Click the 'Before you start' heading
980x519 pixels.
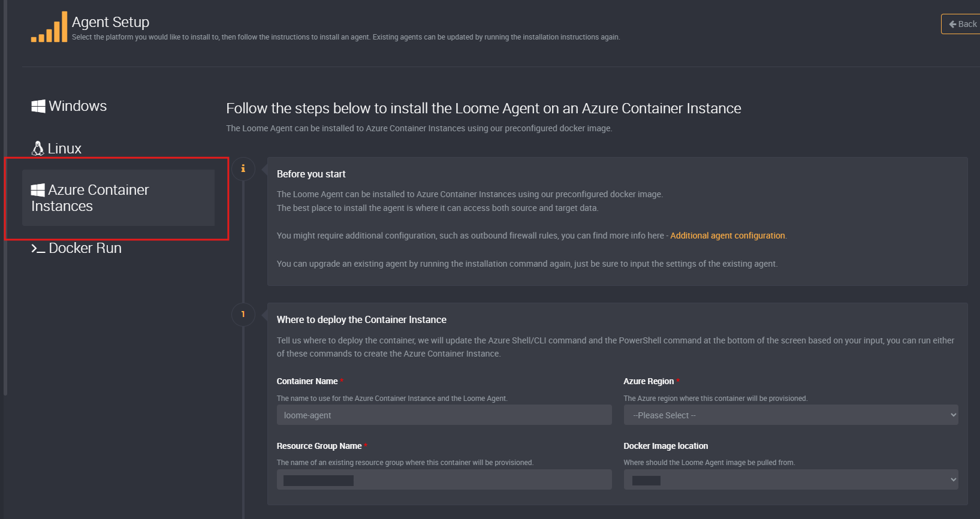(x=311, y=174)
